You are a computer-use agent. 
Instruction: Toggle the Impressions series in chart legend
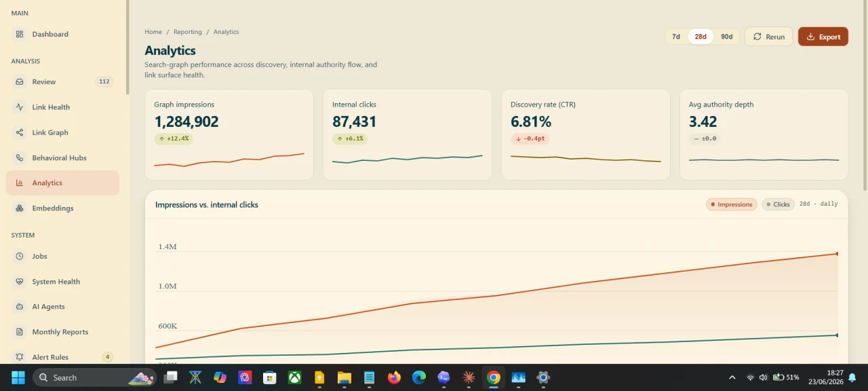coord(732,204)
